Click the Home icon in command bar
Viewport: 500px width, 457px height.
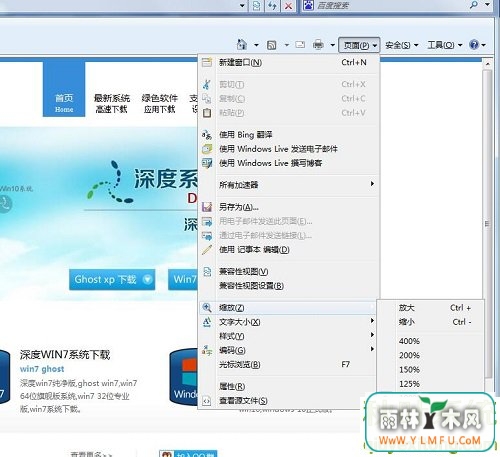click(242, 44)
